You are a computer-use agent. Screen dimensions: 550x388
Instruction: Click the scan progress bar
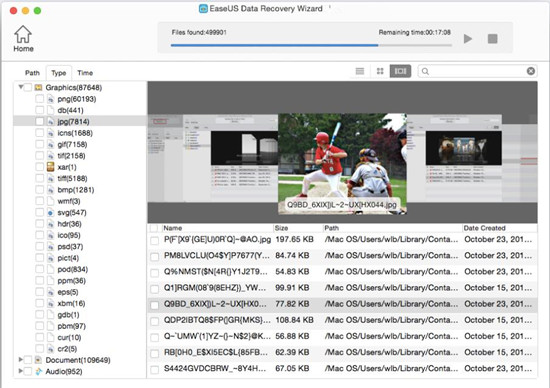(x=311, y=45)
